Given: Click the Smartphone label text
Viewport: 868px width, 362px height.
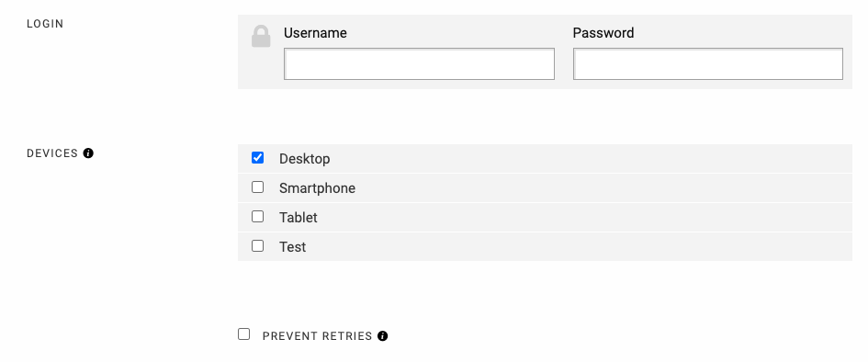Looking at the screenshot, I should coord(317,188).
